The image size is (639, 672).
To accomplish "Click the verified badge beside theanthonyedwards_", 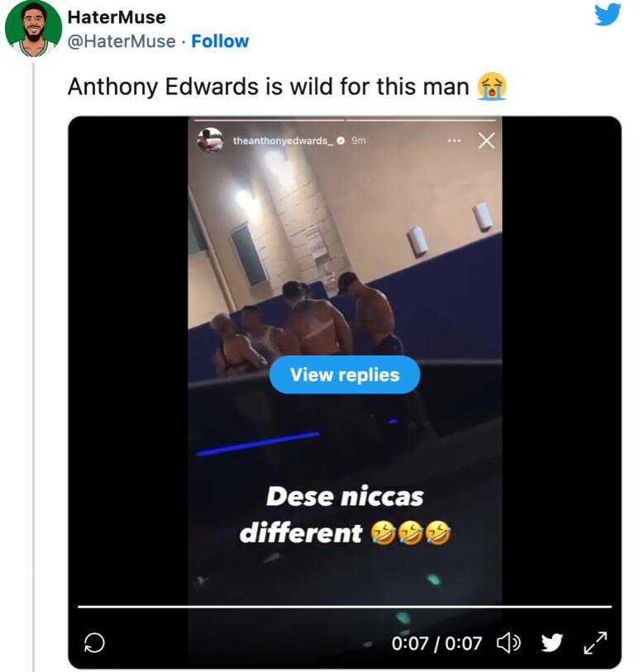I will click(x=341, y=141).
